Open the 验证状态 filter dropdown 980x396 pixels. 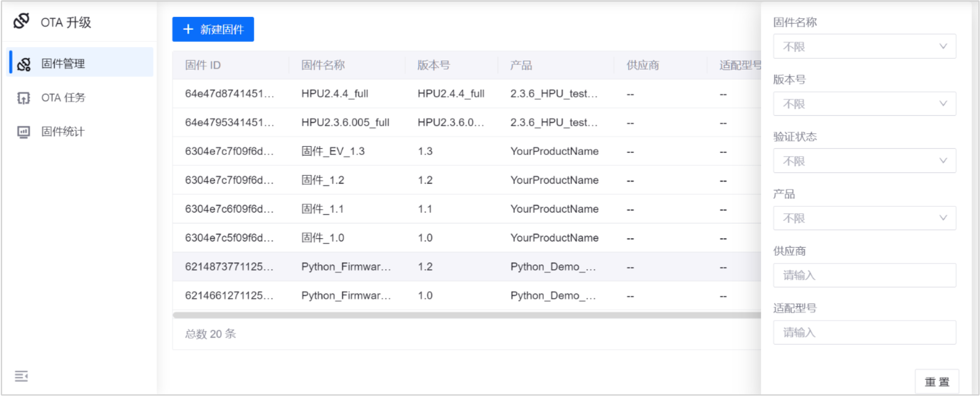[x=864, y=161]
